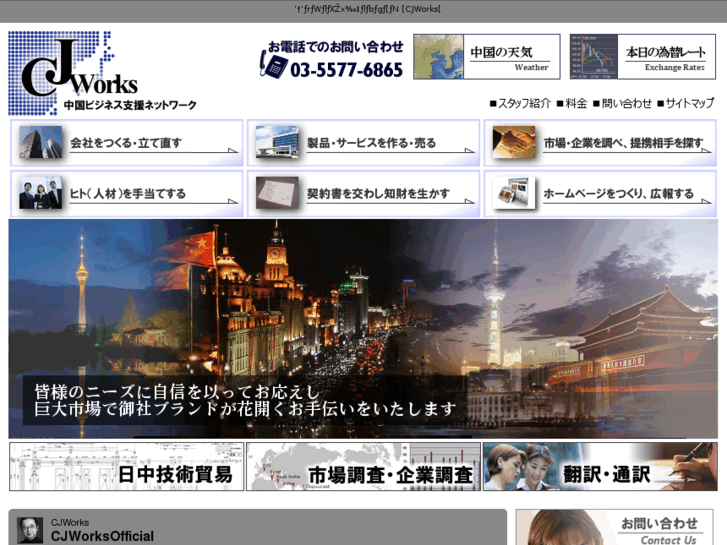Open the 本日の為替レート Exchange Rates banner
Image resolution: width=727 pixels, height=545 pixels.
(643, 57)
